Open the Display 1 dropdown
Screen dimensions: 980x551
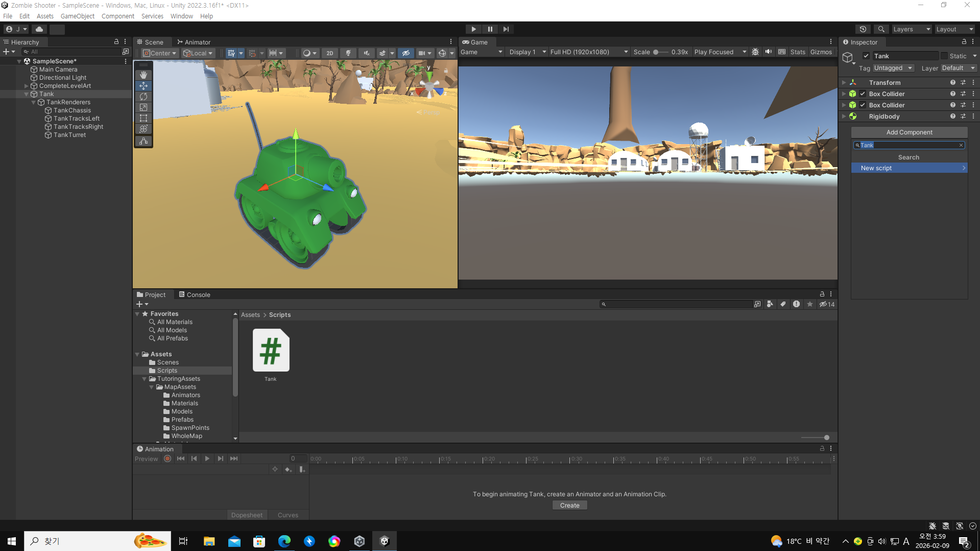(528, 52)
